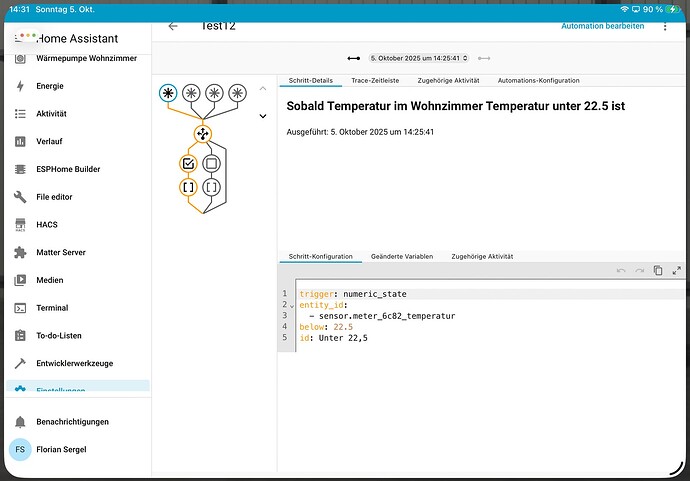Open HACS from the sidebar

[47, 225]
